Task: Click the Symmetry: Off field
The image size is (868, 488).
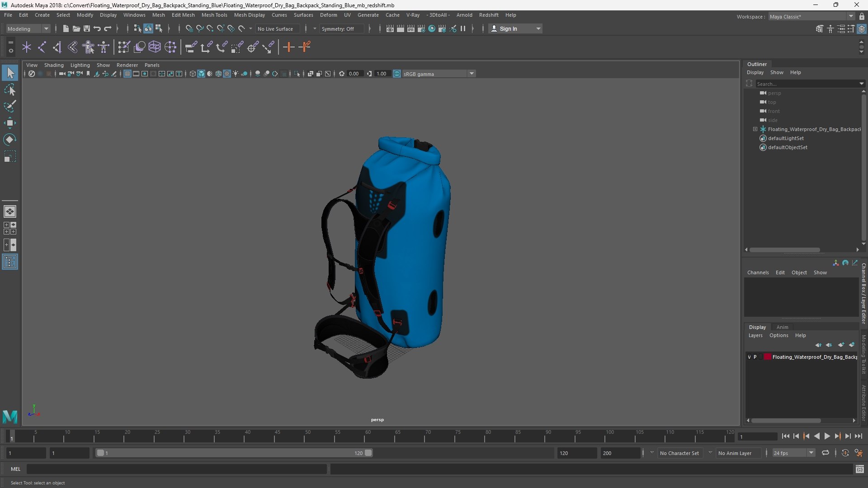Action: click(341, 28)
